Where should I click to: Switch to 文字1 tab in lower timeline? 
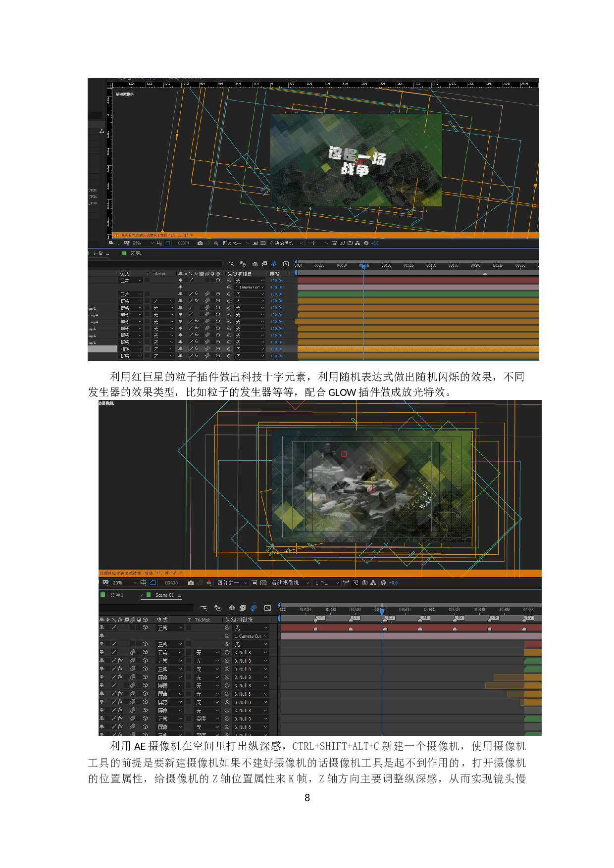[116, 595]
